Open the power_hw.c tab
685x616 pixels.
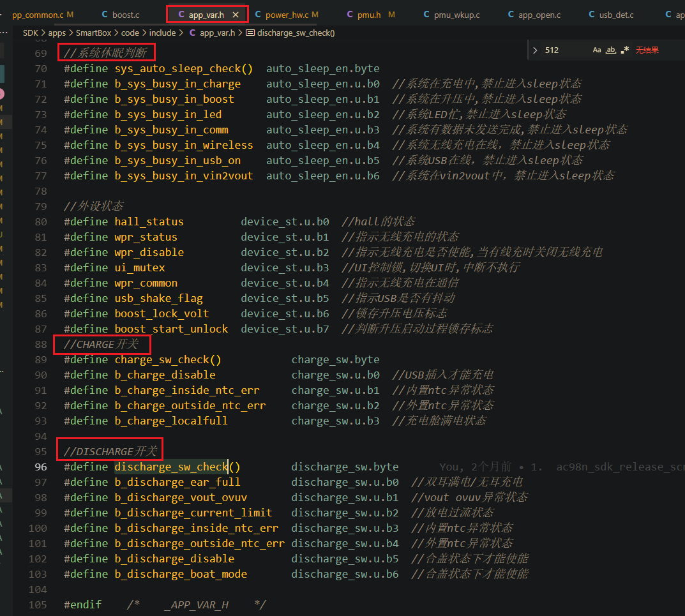tap(287, 15)
